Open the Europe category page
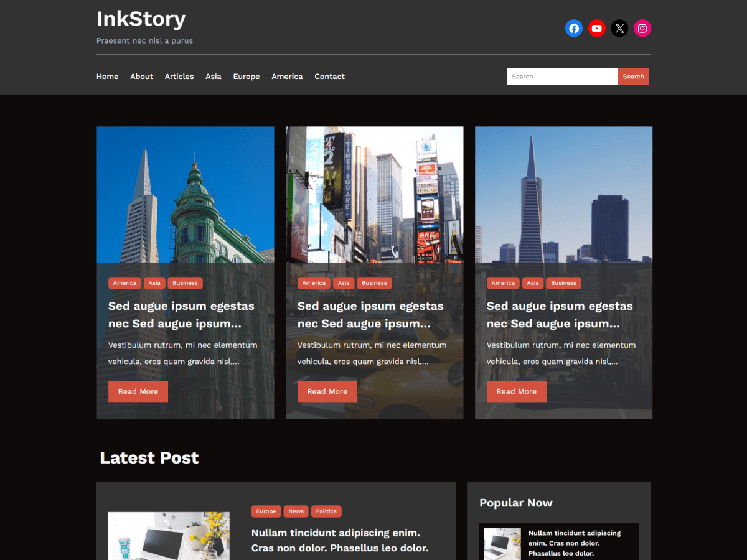Screen dimensions: 747x560 247,76
